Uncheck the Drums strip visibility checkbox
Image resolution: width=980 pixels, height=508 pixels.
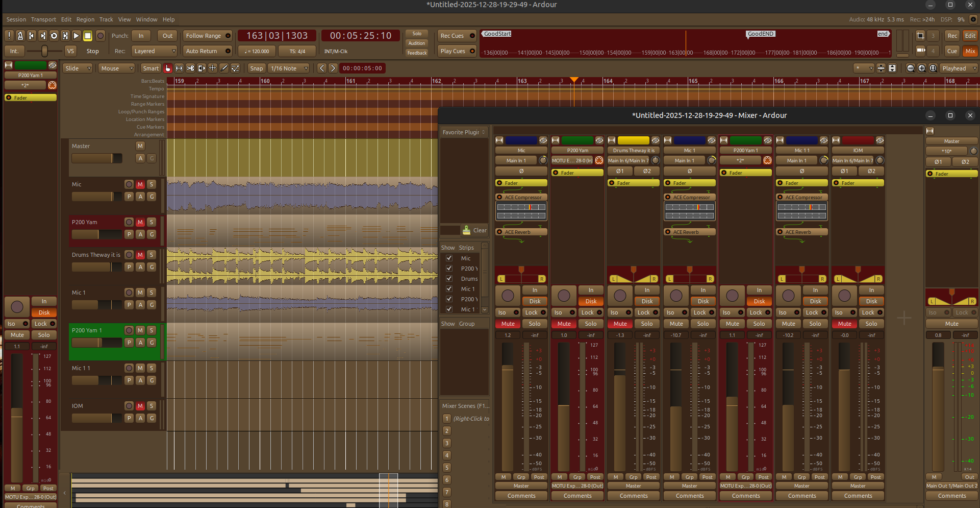pos(449,279)
